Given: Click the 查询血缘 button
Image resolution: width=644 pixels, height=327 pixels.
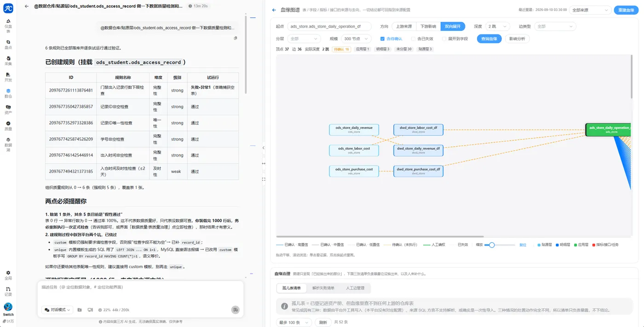Looking at the screenshot, I should [489, 39].
